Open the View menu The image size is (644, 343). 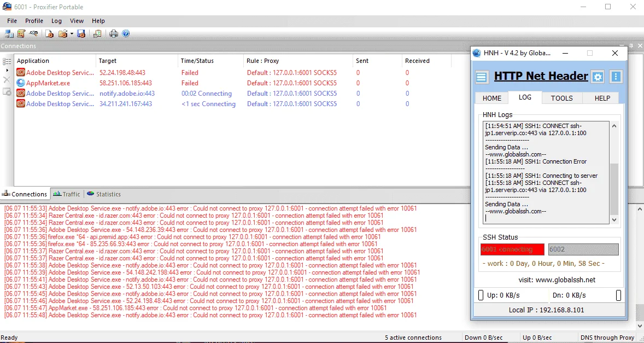coord(77,21)
